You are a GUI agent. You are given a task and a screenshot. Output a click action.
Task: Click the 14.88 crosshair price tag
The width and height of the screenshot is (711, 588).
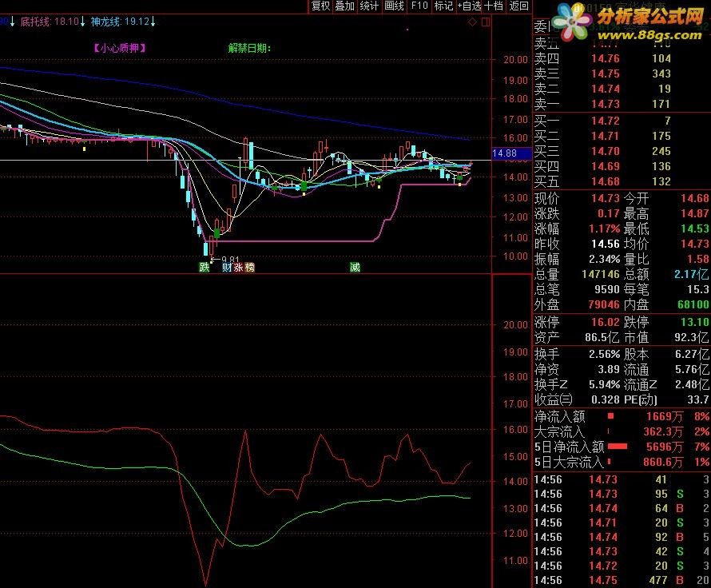click(x=511, y=153)
